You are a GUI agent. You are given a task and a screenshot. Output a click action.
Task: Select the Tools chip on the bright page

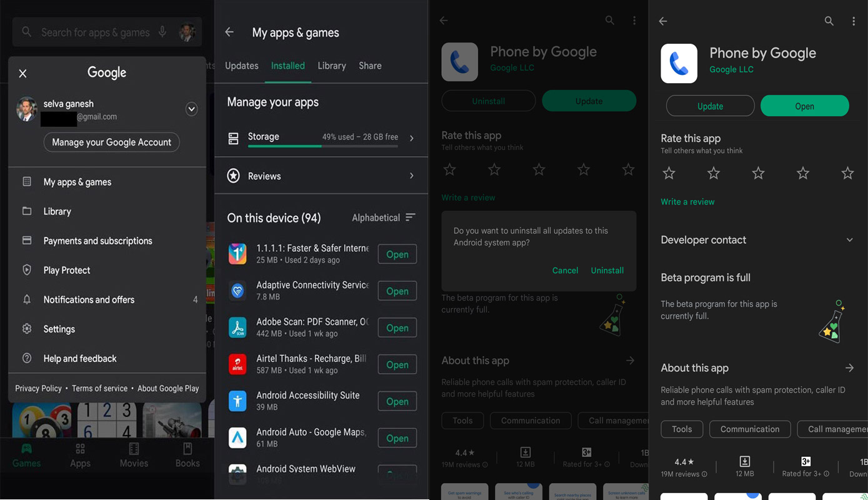click(682, 429)
